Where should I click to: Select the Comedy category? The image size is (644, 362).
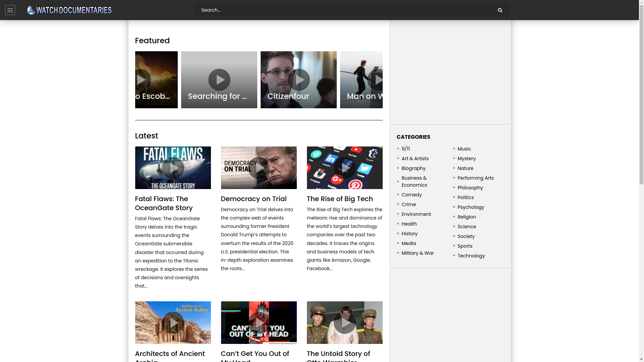(412, 195)
